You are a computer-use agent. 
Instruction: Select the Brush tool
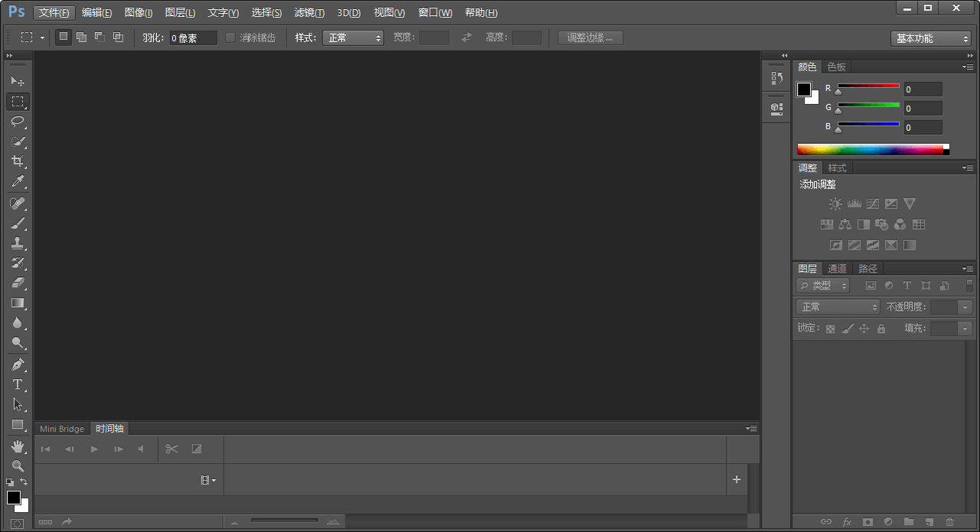coord(18,224)
